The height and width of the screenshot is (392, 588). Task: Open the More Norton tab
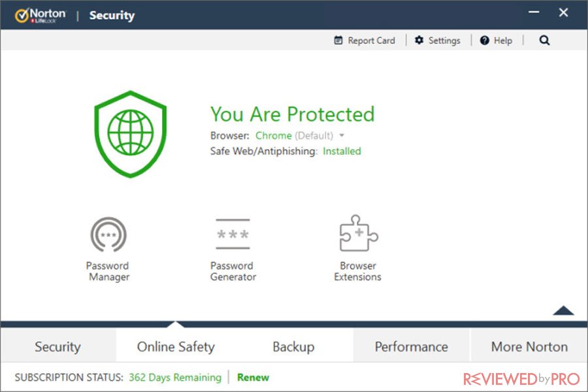pos(529,347)
